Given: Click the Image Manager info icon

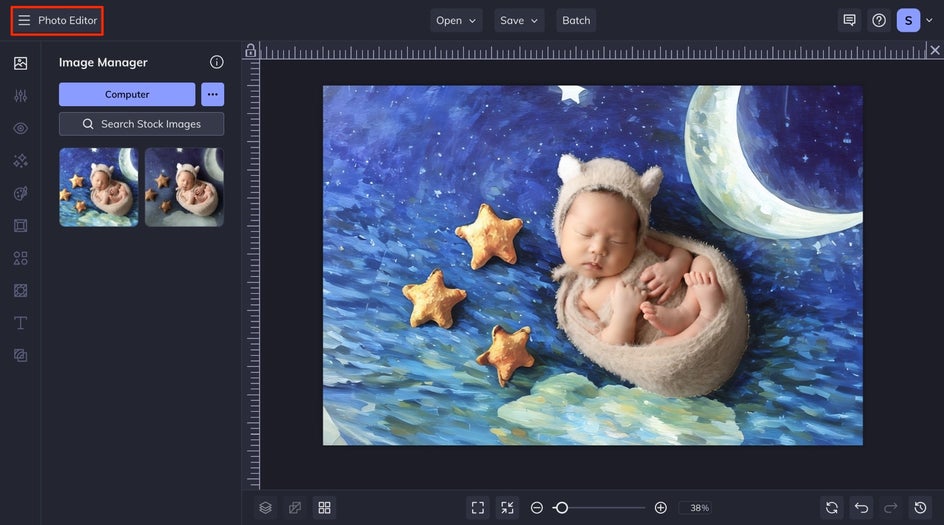Looking at the screenshot, I should [x=216, y=62].
